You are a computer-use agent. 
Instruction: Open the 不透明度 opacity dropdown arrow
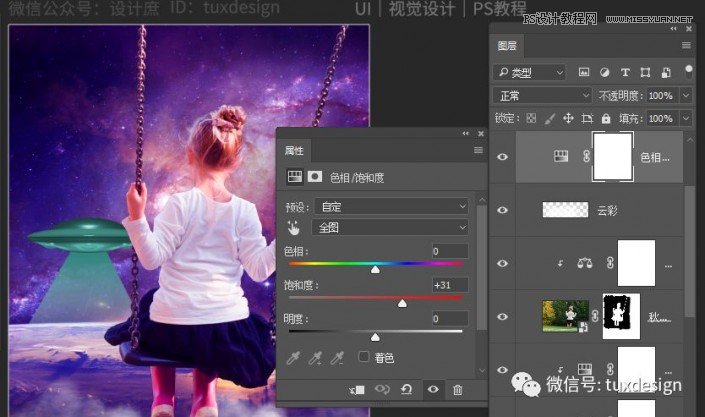tap(686, 95)
